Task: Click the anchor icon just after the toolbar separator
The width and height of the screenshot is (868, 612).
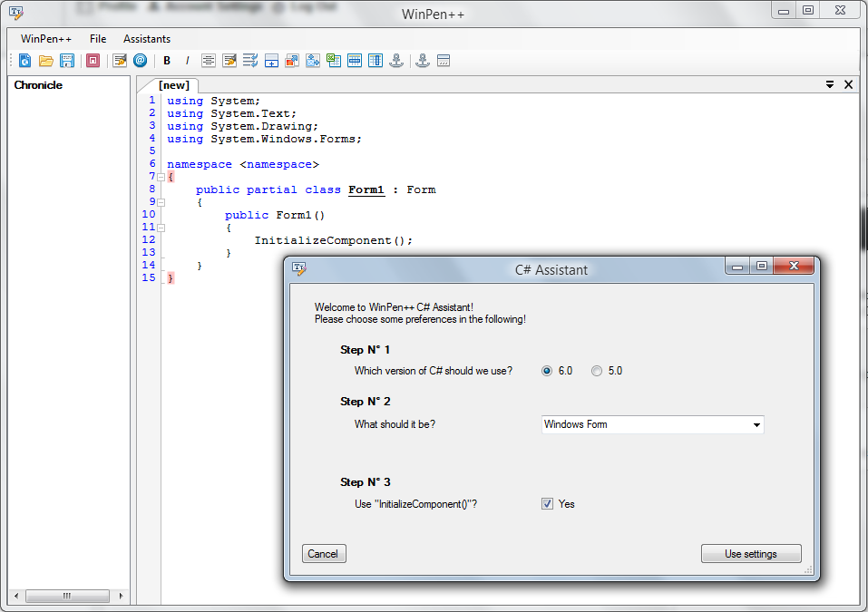Action: click(x=423, y=61)
